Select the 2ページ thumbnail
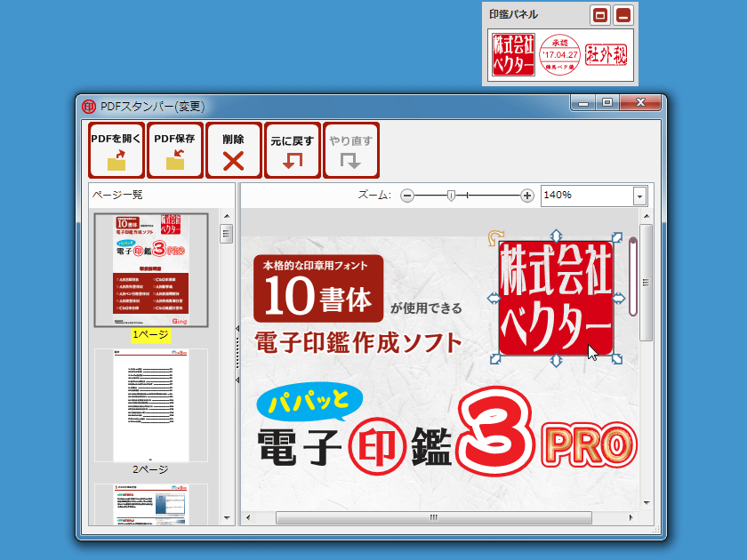Viewport: 747px width, 560px height. pyautogui.click(x=151, y=405)
